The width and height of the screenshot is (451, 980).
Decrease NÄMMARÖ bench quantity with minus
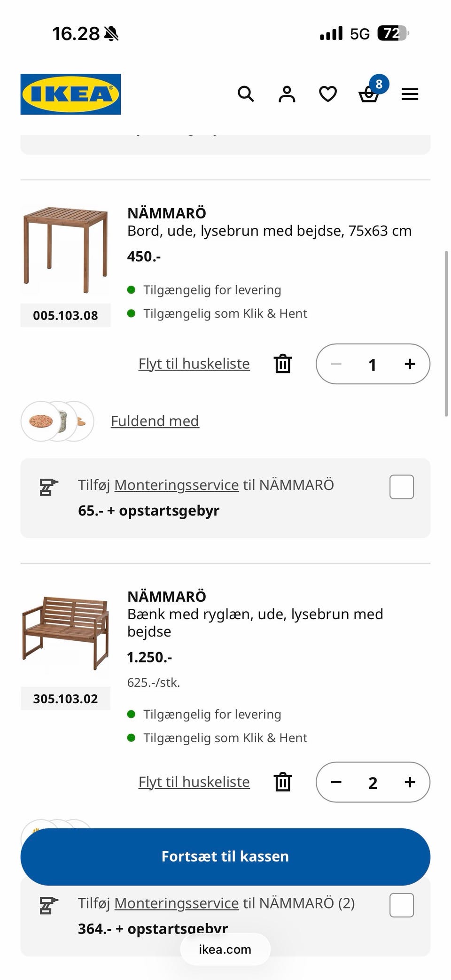(336, 782)
